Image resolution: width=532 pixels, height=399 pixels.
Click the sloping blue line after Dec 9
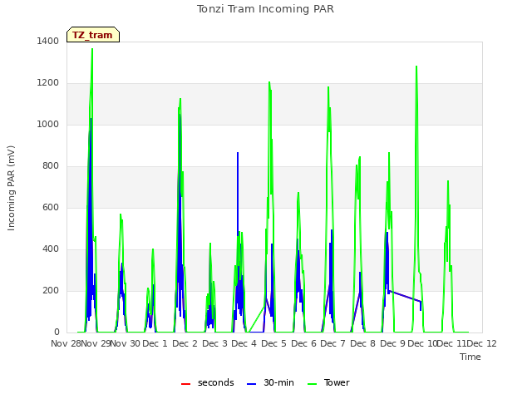tap(405, 296)
